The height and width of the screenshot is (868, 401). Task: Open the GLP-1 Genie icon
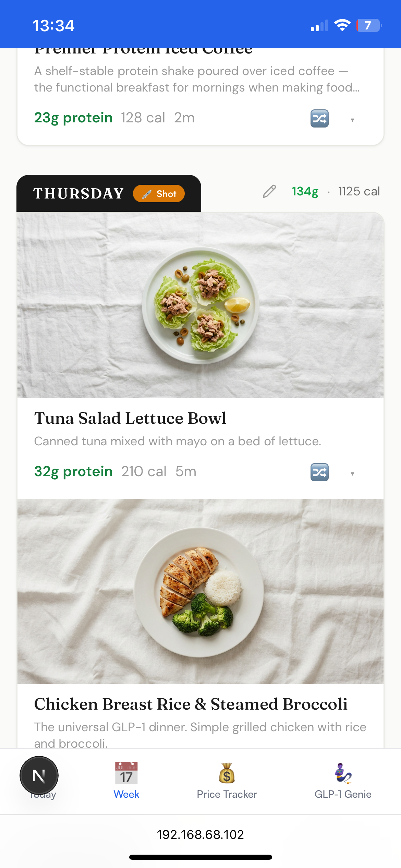pyautogui.click(x=343, y=773)
